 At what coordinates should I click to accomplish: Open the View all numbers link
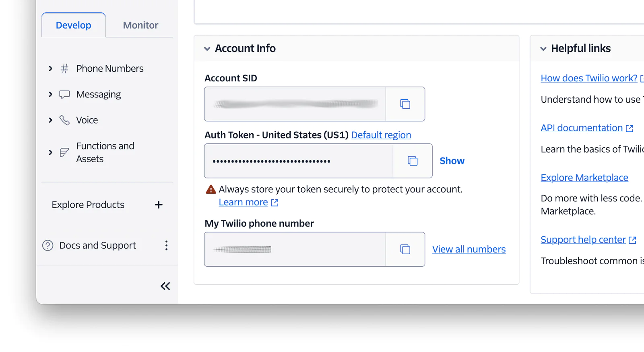click(x=469, y=249)
